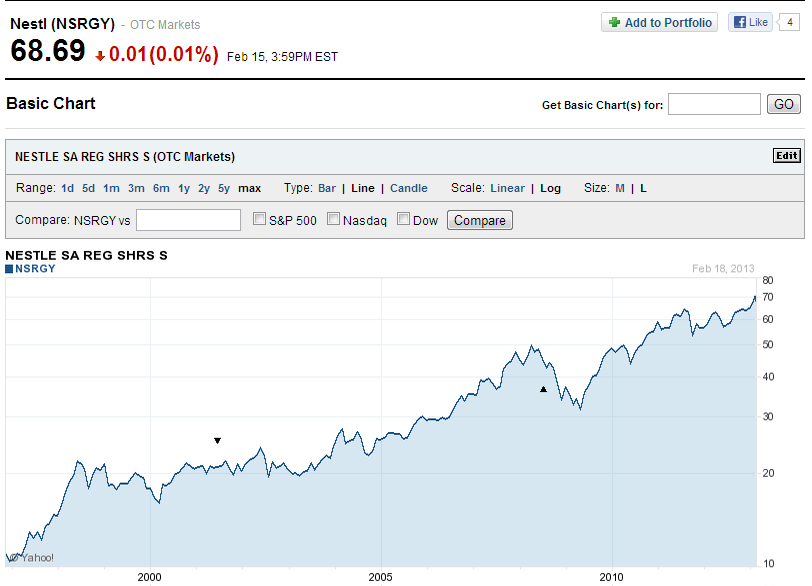Click the Compare NSRGY vs input field
This screenshot has width=812, height=586.
pyautogui.click(x=188, y=220)
